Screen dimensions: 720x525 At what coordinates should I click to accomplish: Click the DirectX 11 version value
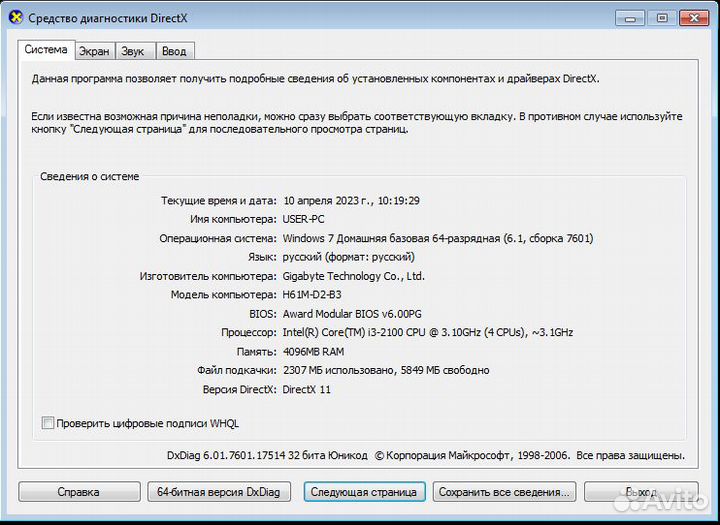tap(306, 389)
